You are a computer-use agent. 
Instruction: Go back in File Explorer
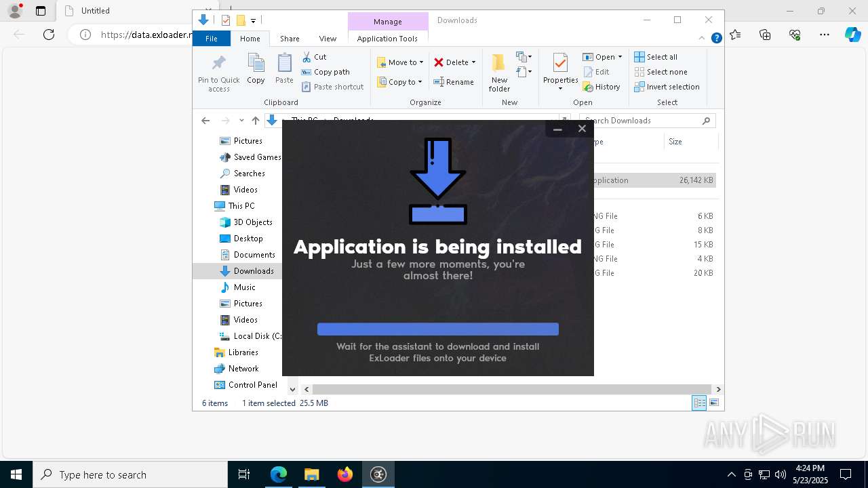205,121
